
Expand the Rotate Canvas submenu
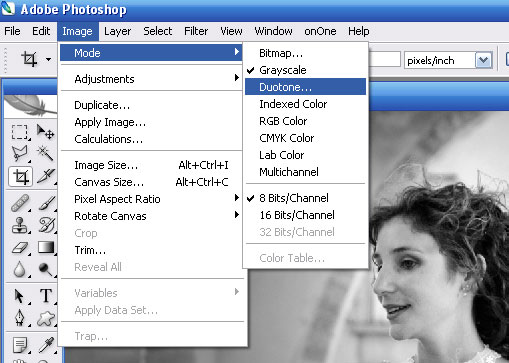151,216
